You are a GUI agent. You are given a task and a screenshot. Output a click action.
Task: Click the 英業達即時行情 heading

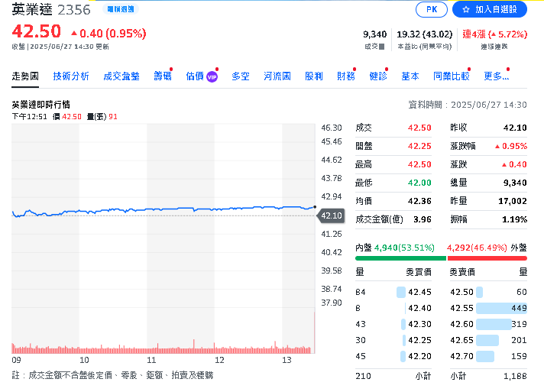(41, 105)
